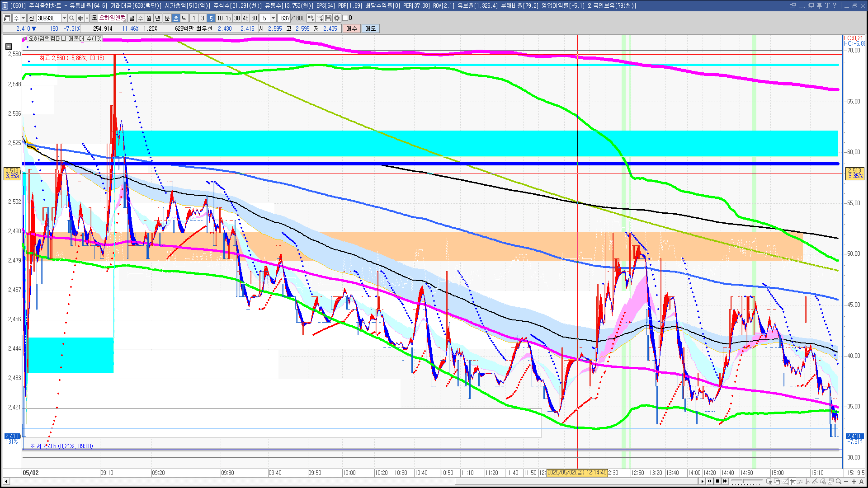The width and height of the screenshot is (868, 488).
Task: Select the 5 interval toggle button
Action: point(211,18)
